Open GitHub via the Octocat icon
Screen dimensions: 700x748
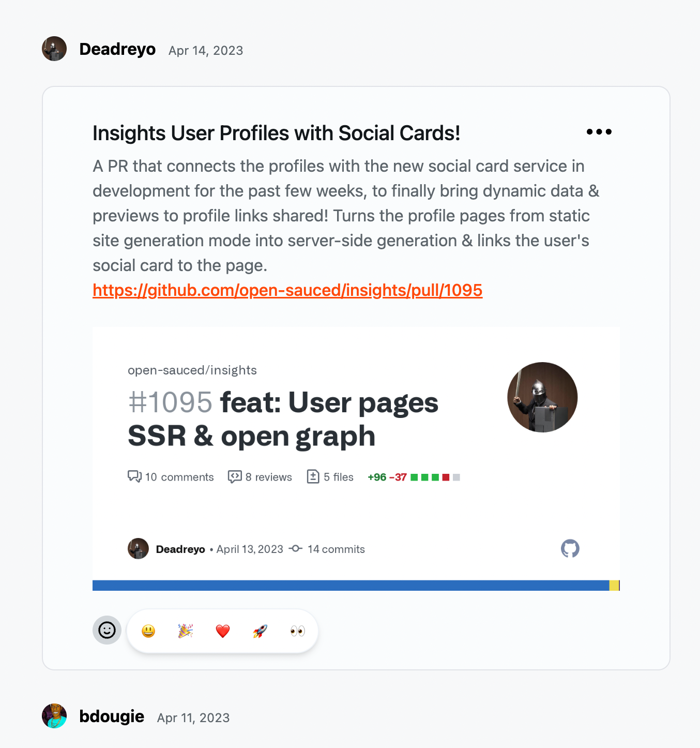coord(570,549)
